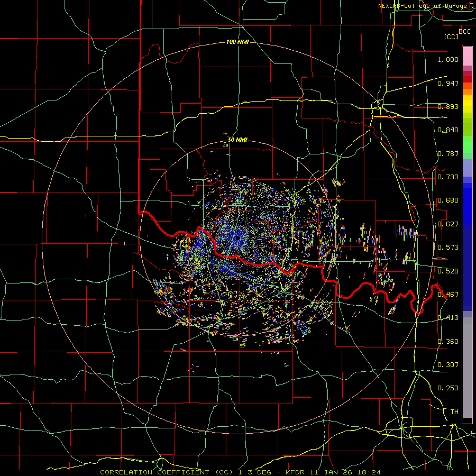Select the 0.413 scale value

click(x=448, y=318)
